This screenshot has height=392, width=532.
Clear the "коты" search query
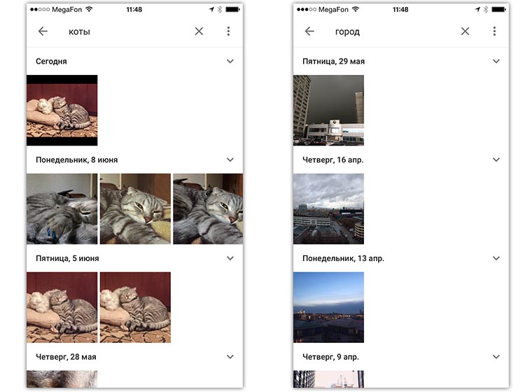(199, 31)
